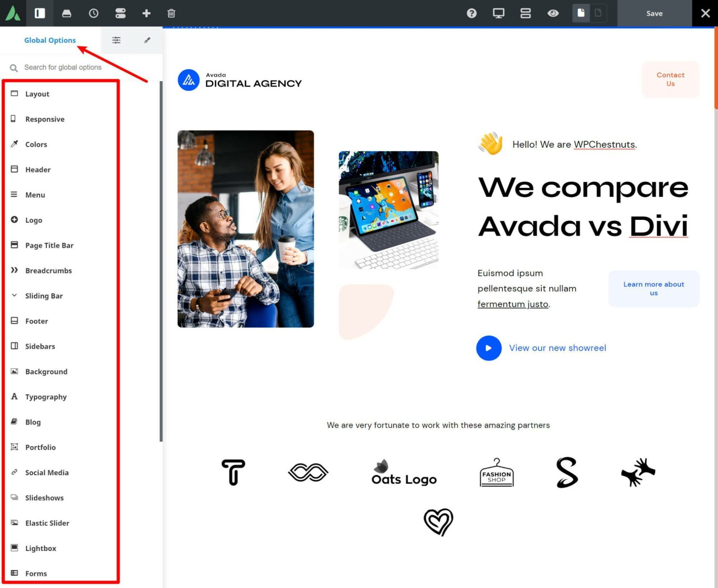
Task: Switch to the Global Options tab
Action: 50,40
